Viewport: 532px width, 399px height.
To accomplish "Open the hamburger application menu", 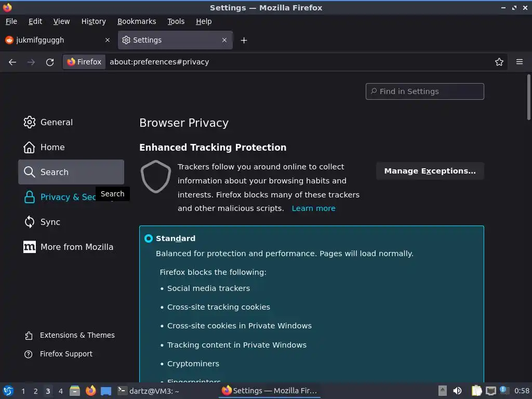I will coord(519,62).
